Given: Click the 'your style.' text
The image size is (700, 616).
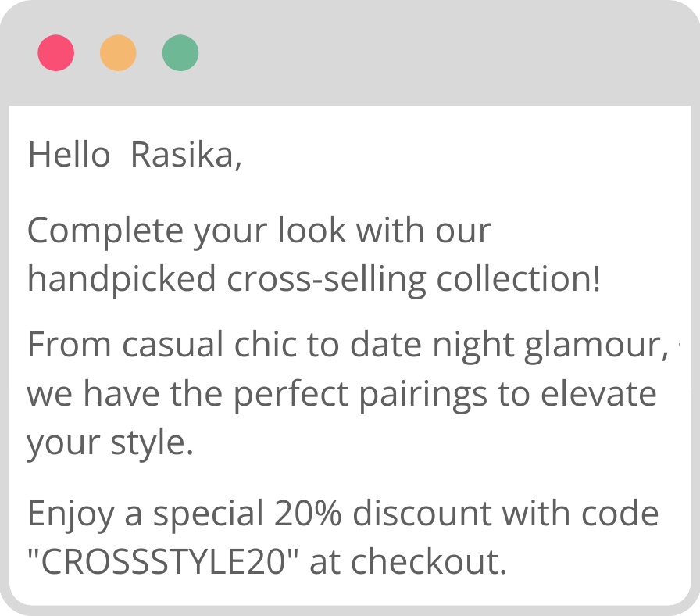Looking at the screenshot, I should pos(110,443).
